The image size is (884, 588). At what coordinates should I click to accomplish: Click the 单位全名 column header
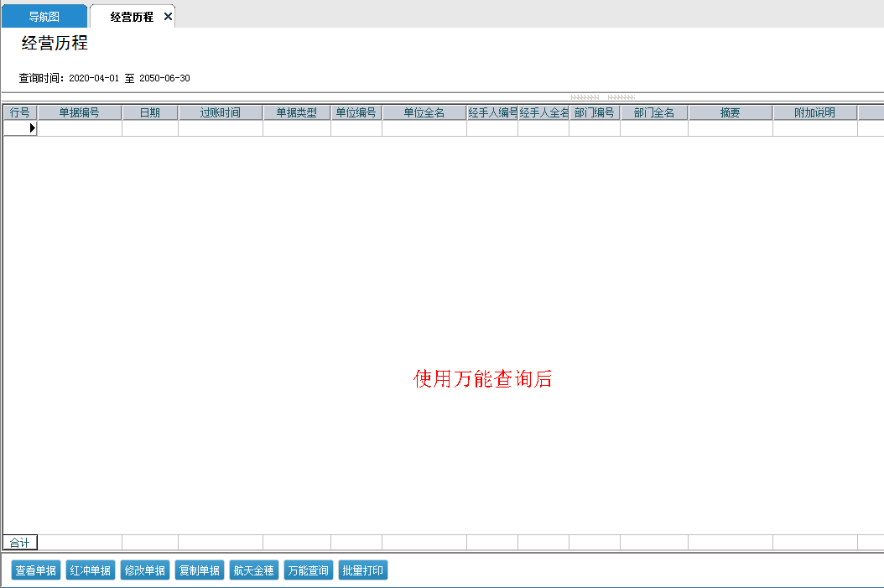[x=424, y=112]
